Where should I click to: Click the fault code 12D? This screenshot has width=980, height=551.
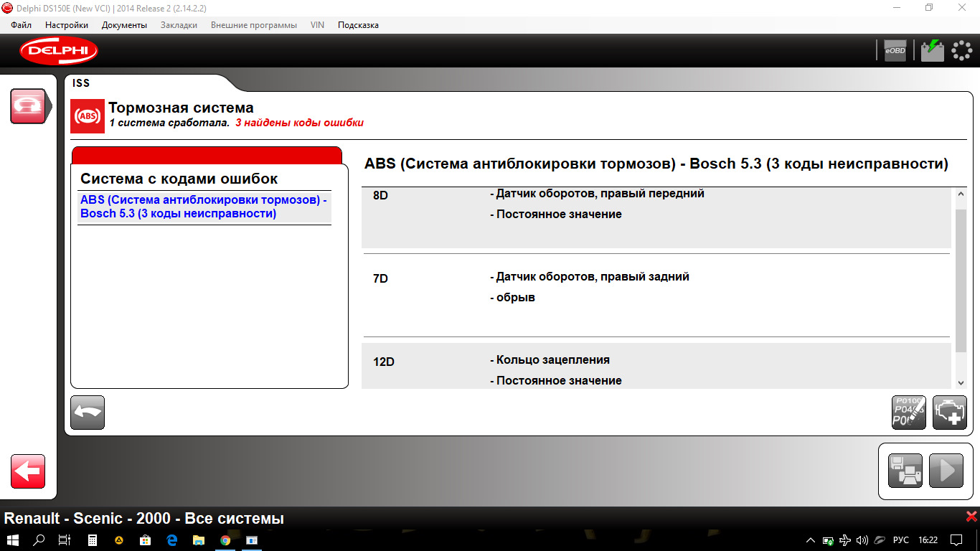[x=384, y=362]
